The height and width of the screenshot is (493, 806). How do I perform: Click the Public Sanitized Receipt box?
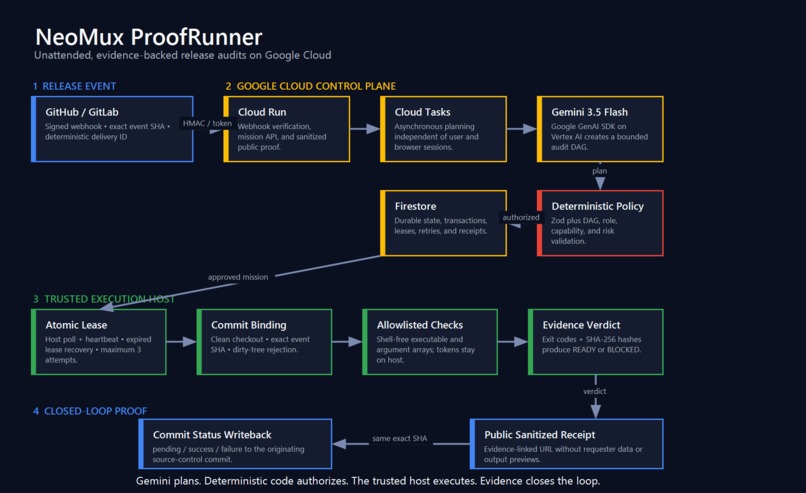pos(567,444)
